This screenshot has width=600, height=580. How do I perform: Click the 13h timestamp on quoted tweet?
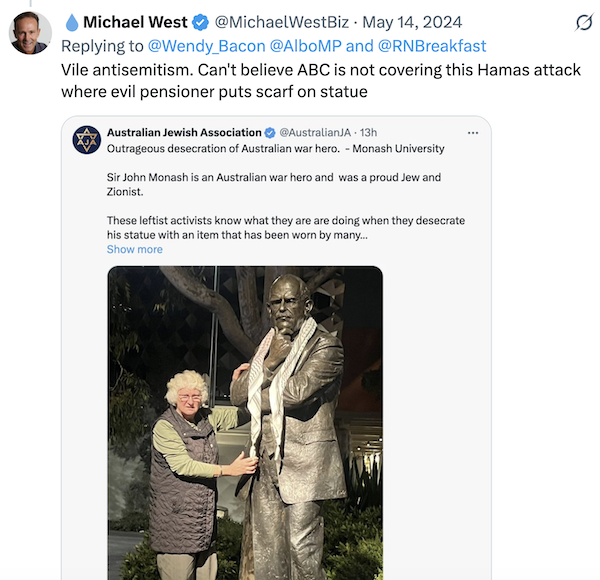click(x=368, y=133)
